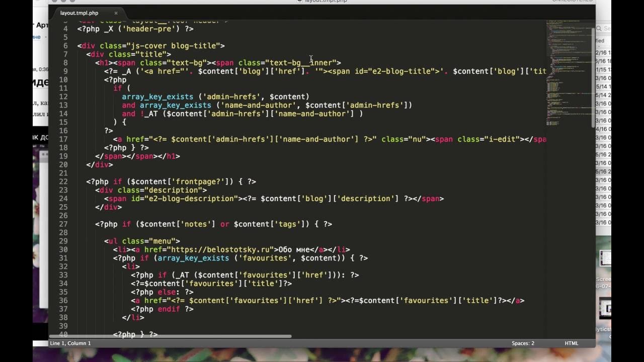Viewport: 644px width, 362px height.
Task: Click array_key_exists on line 12
Action: coord(157,97)
